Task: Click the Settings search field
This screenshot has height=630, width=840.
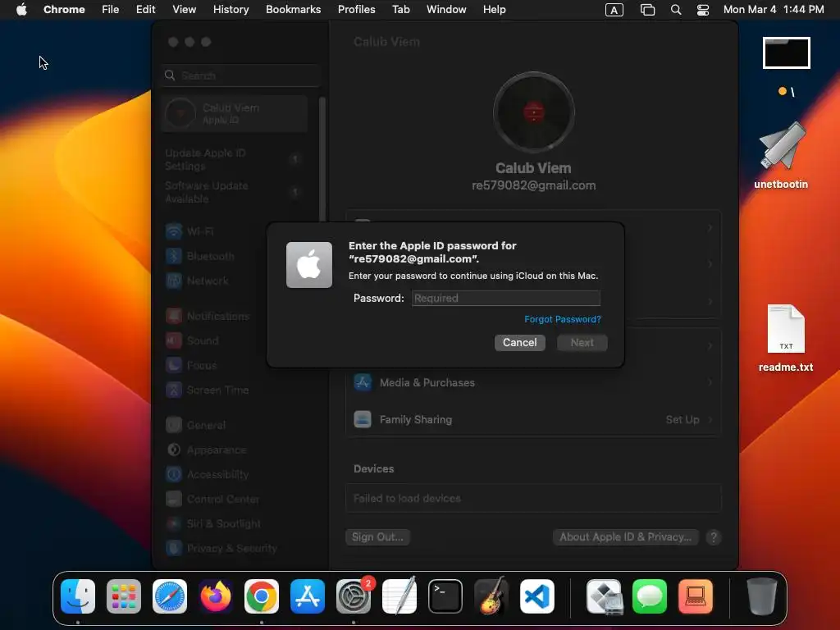Action: (240, 75)
